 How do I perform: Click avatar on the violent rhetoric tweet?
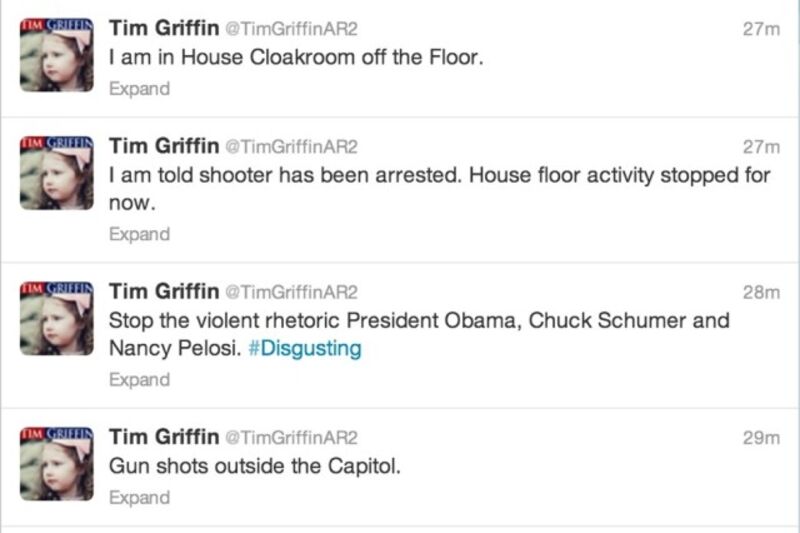(x=56, y=318)
